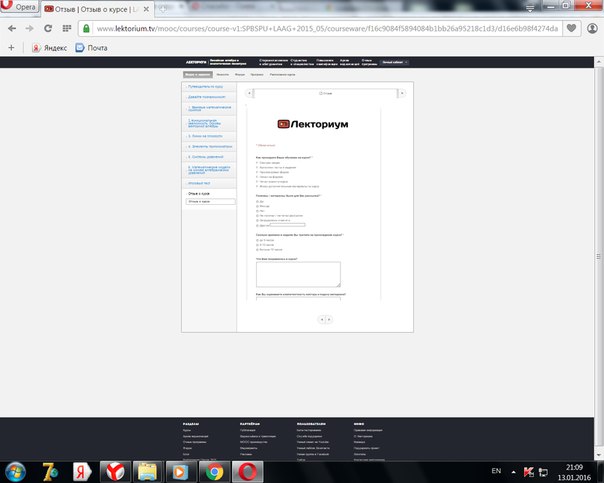
Task: Launch the media player taskbar icon
Action: click(180, 472)
